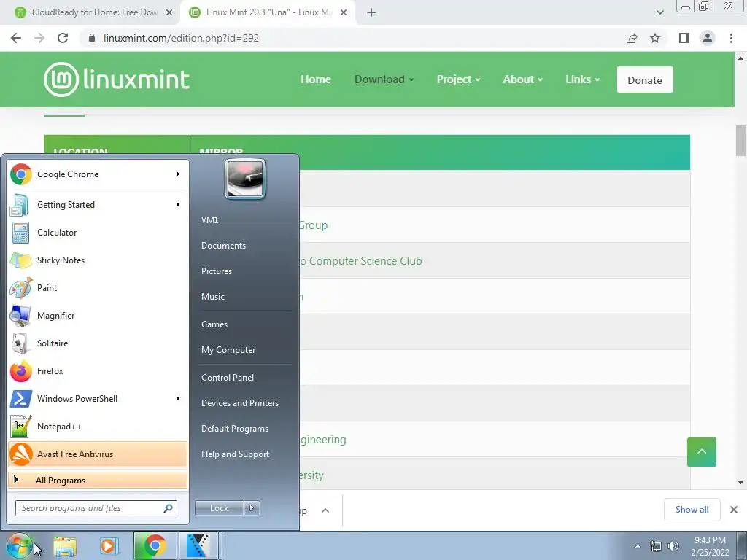This screenshot has width=747, height=560.
Task: Expand Windows PowerShell submenu arrow
Action: pos(178,399)
